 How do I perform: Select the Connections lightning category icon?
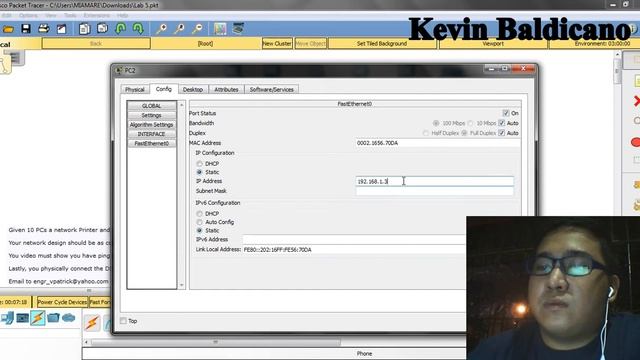pyautogui.click(x=38, y=318)
